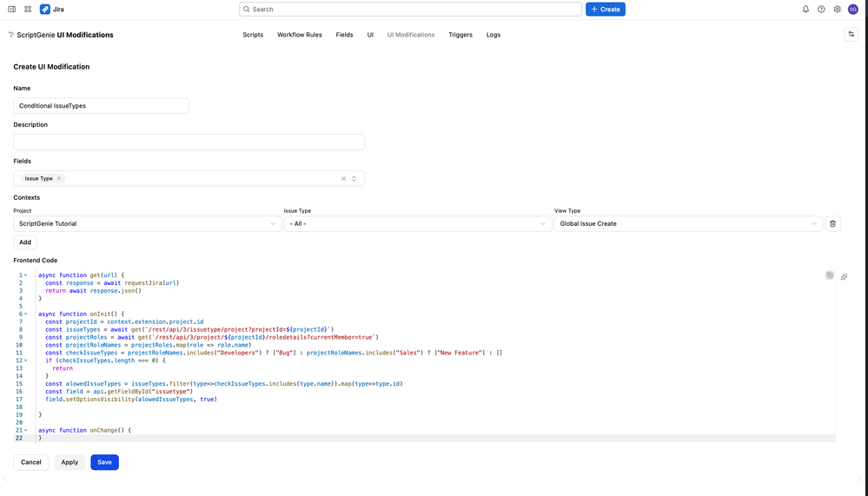Collapse code fold at line 1
Screen dimensions: 868x496
[x=25, y=275]
